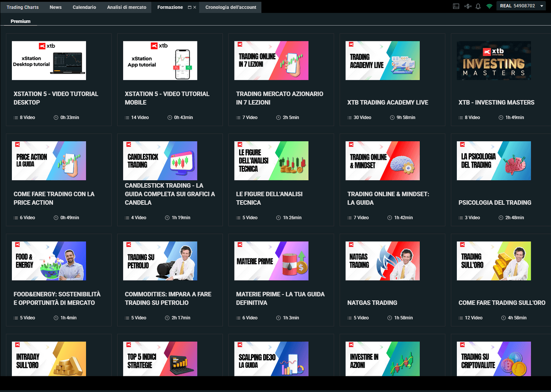Click the 8 Video count under Investing Masters
Screen dimensions: 551x392
(x=472, y=118)
